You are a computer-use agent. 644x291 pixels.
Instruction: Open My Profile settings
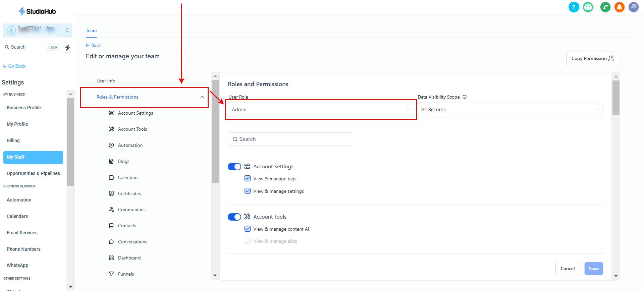click(17, 124)
